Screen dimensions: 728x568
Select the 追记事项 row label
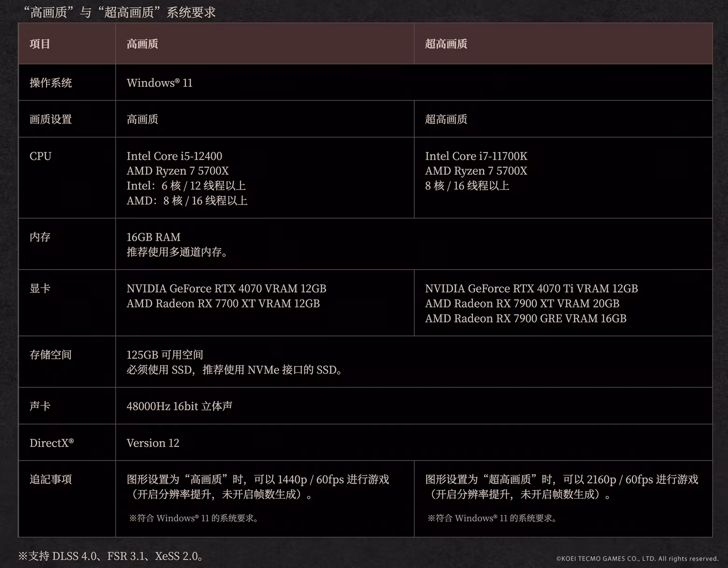coord(50,480)
